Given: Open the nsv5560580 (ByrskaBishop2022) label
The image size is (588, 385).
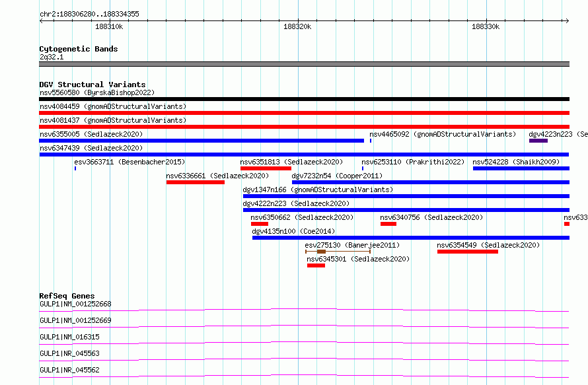Looking at the screenshot, I should [x=97, y=92].
